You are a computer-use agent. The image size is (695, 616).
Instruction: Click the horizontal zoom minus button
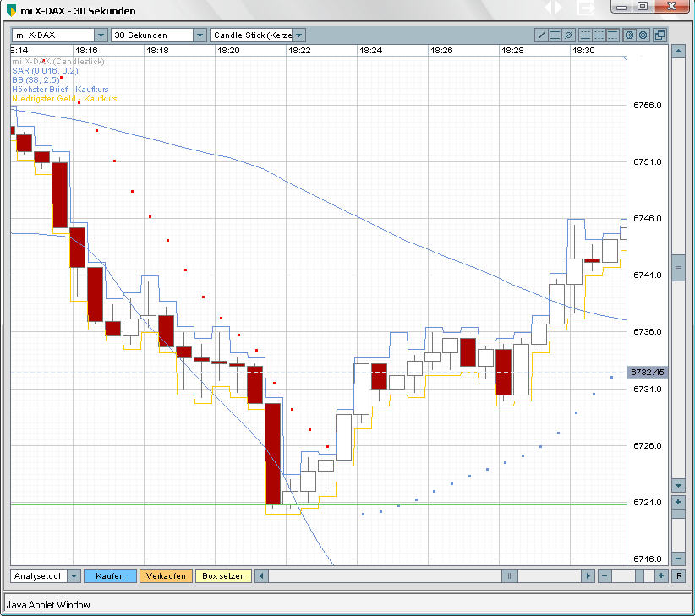tap(605, 575)
